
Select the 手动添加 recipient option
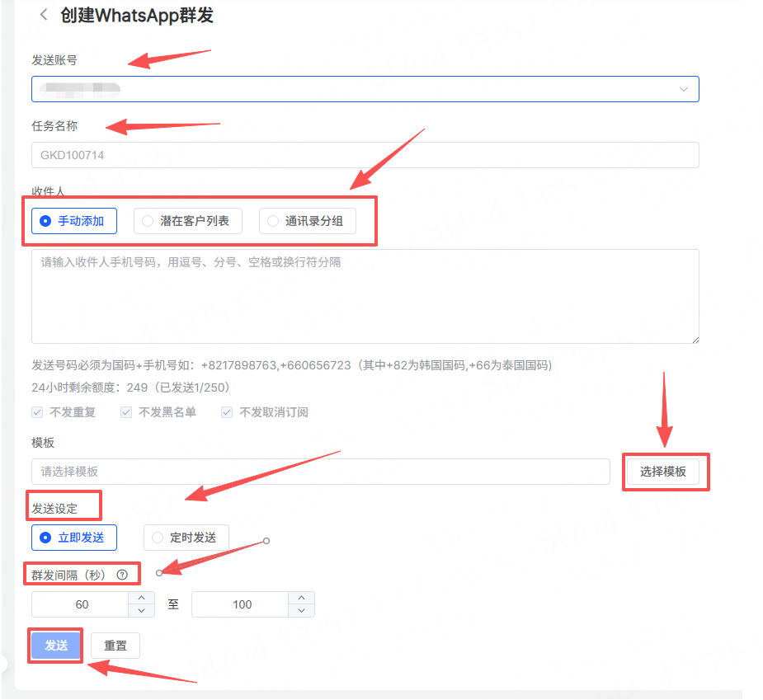tap(74, 221)
